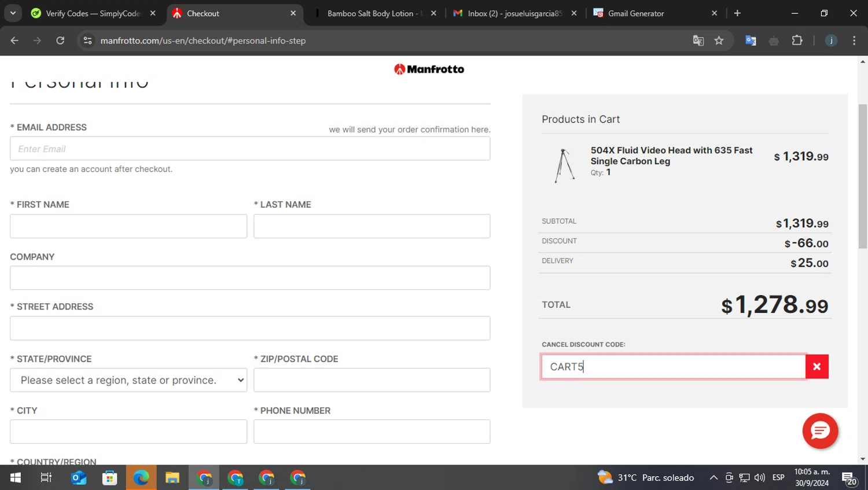Open the tab search dropdown arrow

coord(13,13)
